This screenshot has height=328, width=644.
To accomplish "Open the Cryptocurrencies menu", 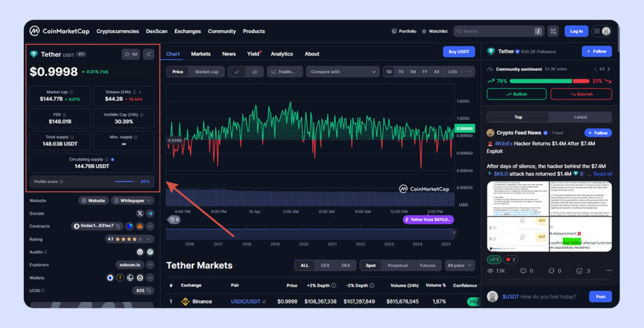I will click(118, 31).
